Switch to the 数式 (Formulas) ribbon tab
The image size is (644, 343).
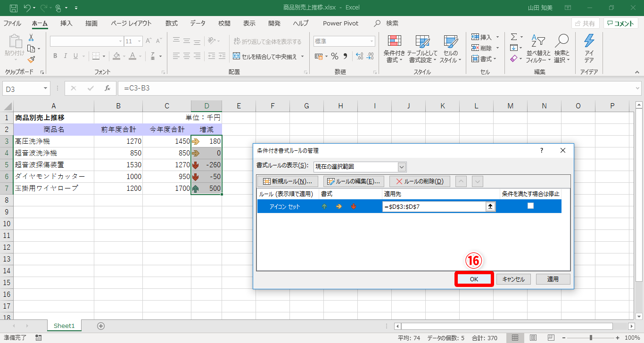pyautogui.click(x=172, y=23)
